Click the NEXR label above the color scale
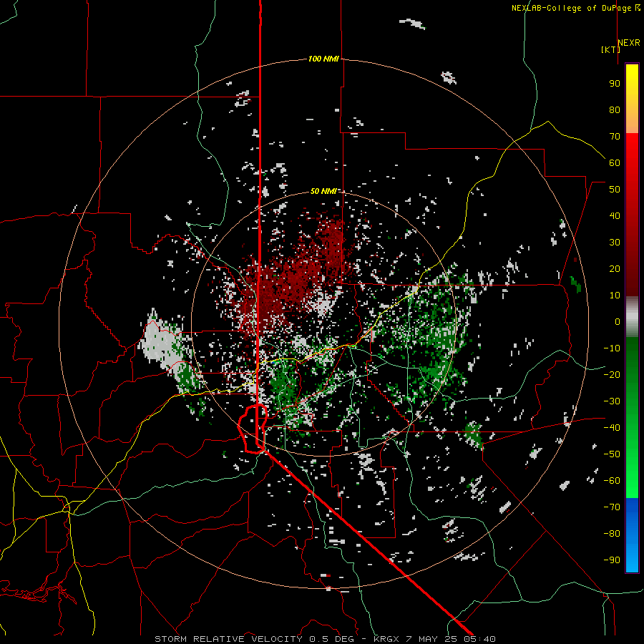 click(x=629, y=43)
